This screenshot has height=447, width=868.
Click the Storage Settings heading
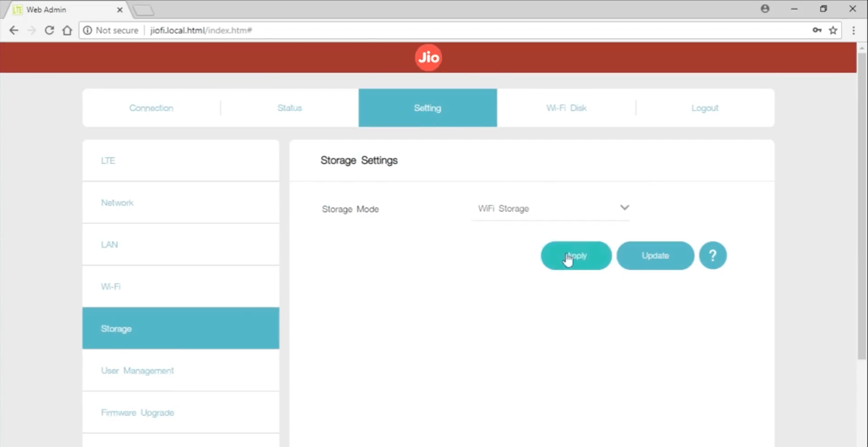pyautogui.click(x=358, y=161)
